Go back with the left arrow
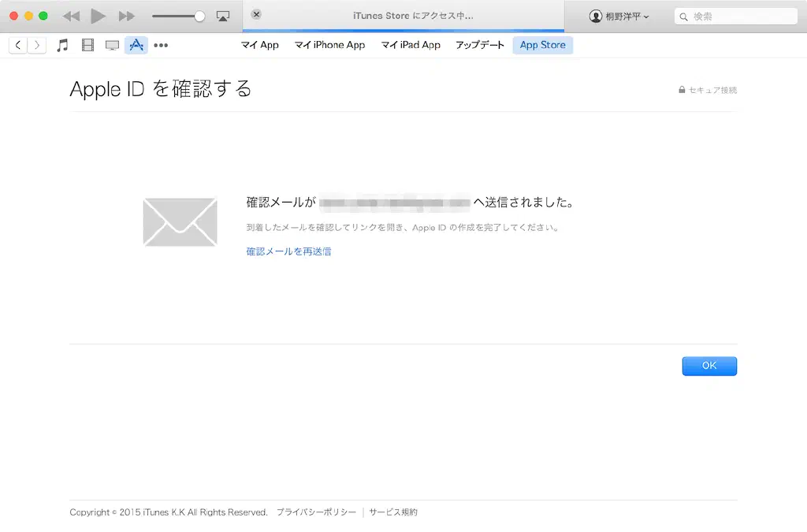Viewport: 807px width, 532px height. point(18,45)
